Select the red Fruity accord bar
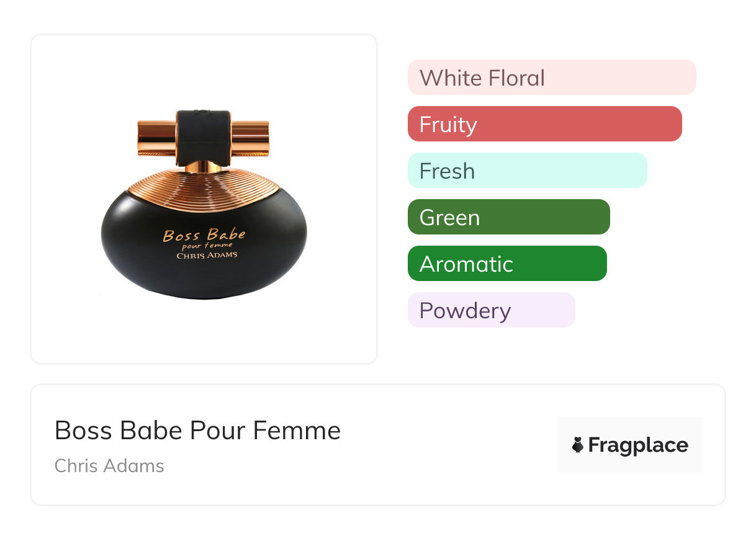 coord(544,124)
